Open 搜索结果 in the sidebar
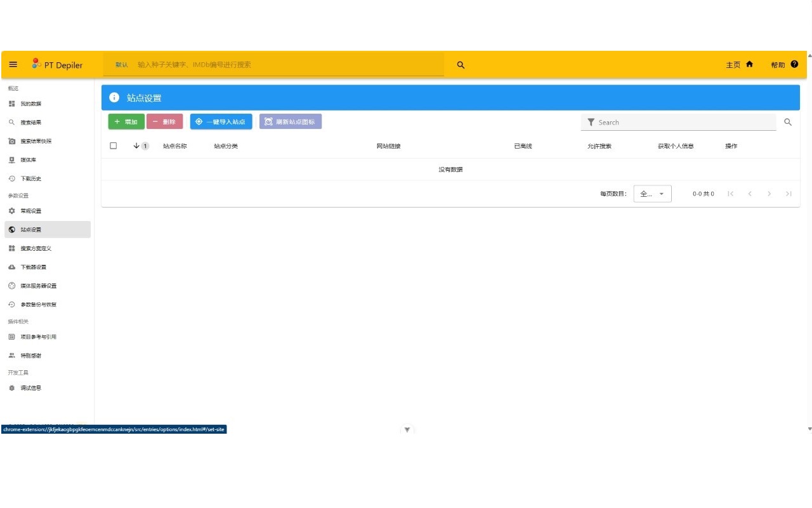Viewport: 812px width, 508px height. [x=48, y=123]
